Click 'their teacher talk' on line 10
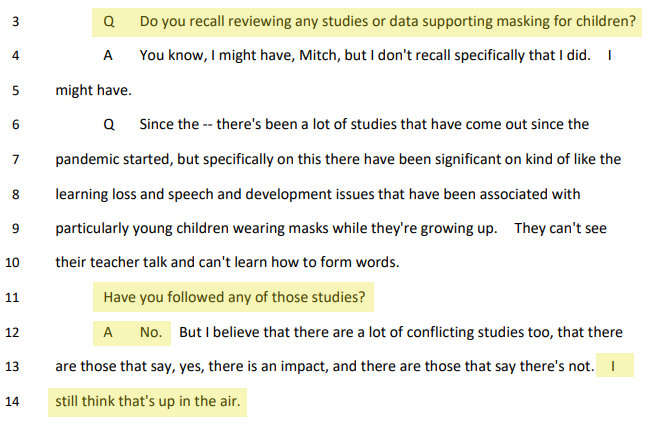This screenshot has width=653, height=439. click(111, 262)
